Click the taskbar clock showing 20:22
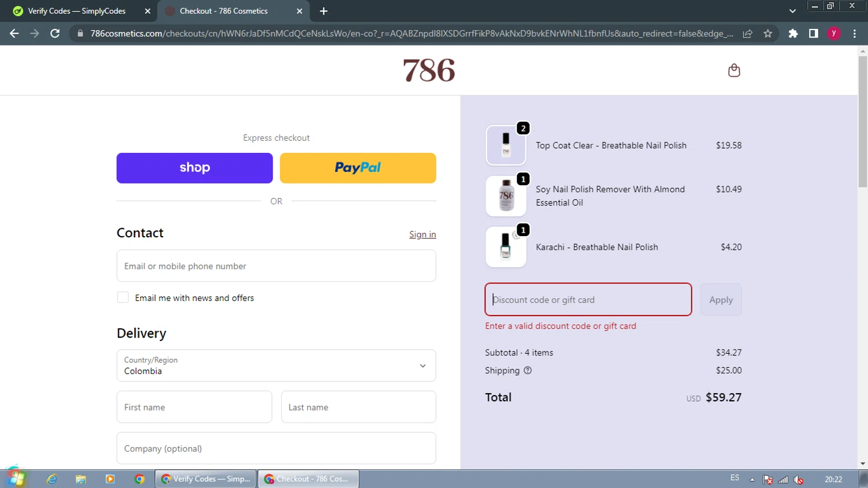868x488 pixels. tap(833, 479)
